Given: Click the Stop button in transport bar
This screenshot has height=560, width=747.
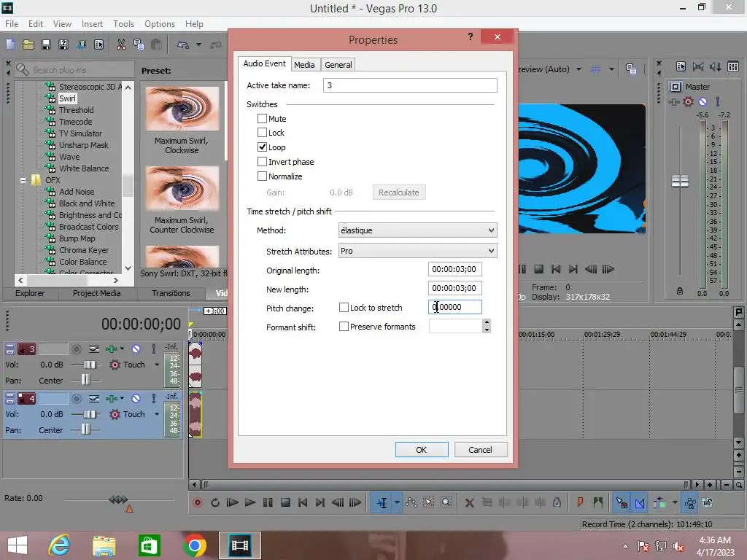Looking at the screenshot, I should click(x=285, y=502).
